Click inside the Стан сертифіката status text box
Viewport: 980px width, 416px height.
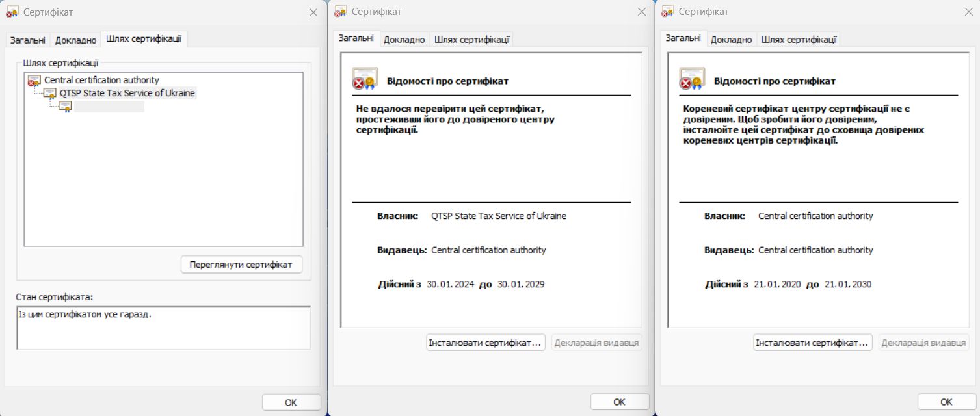point(163,328)
